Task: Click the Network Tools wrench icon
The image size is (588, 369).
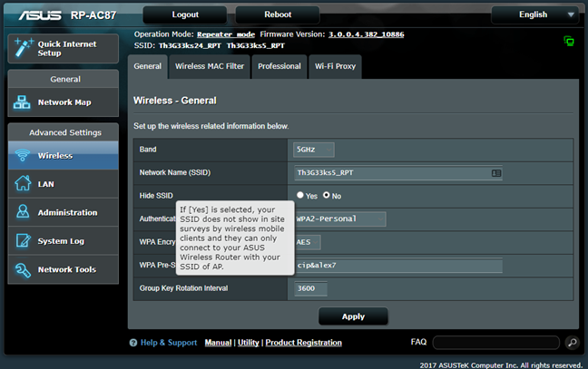Action: (x=23, y=269)
